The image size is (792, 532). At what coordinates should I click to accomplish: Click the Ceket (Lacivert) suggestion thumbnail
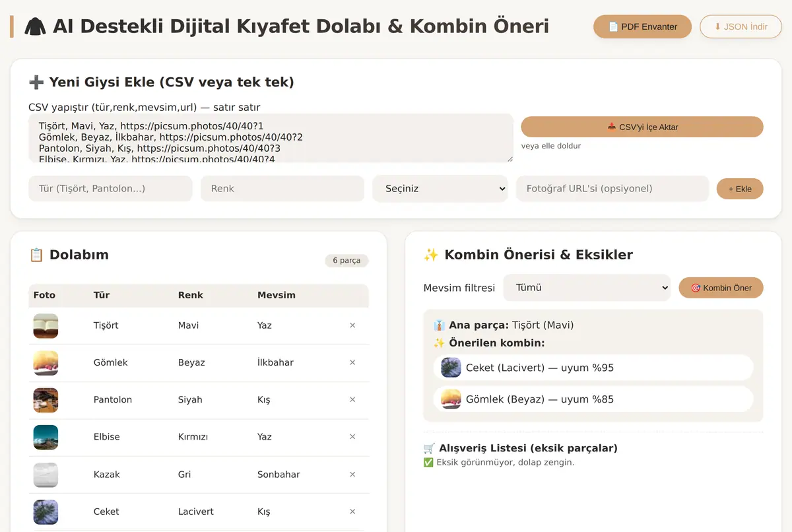tap(451, 368)
